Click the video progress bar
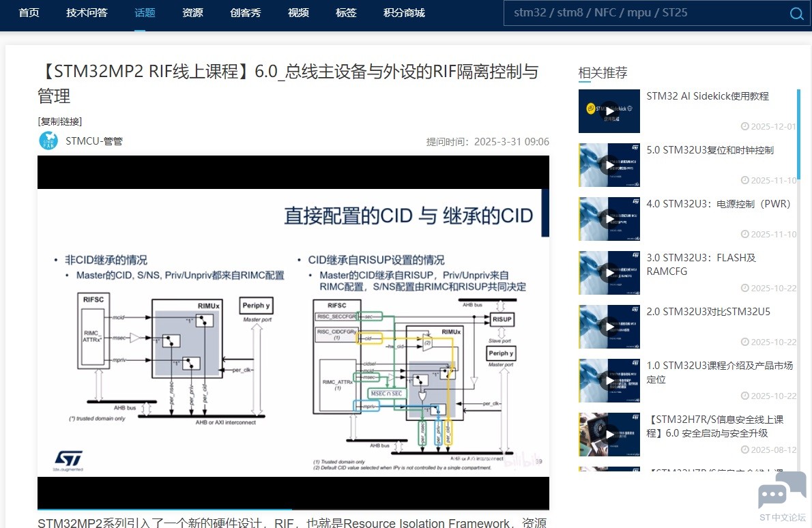The height and width of the screenshot is (528, 812). point(293,510)
